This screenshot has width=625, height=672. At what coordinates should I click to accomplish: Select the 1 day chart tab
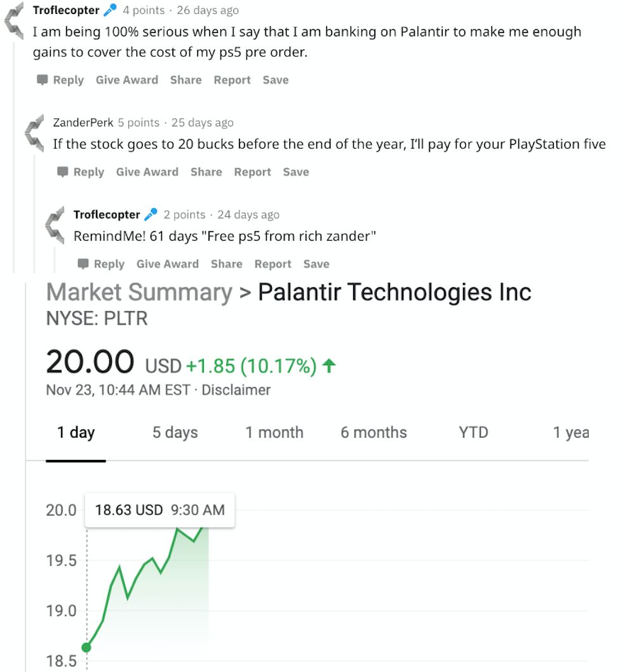76,433
